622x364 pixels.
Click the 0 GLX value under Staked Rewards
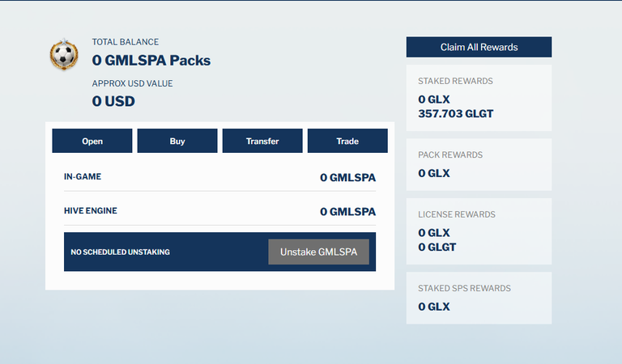pyautogui.click(x=434, y=99)
